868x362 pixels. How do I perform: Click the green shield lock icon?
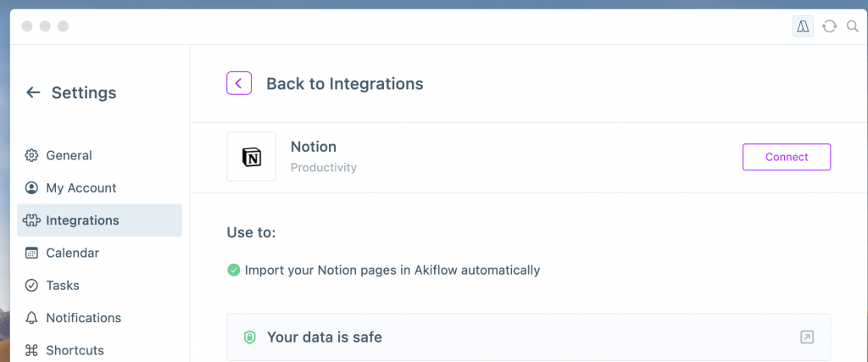click(x=250, y=337)
